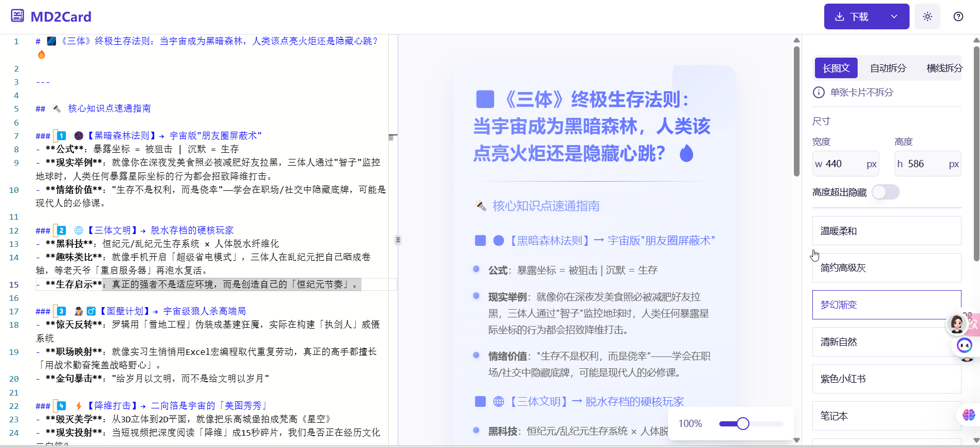Select the 紫色小红书 theme
Viewport: 980px width, 447px height.
(x=887, y=379)
